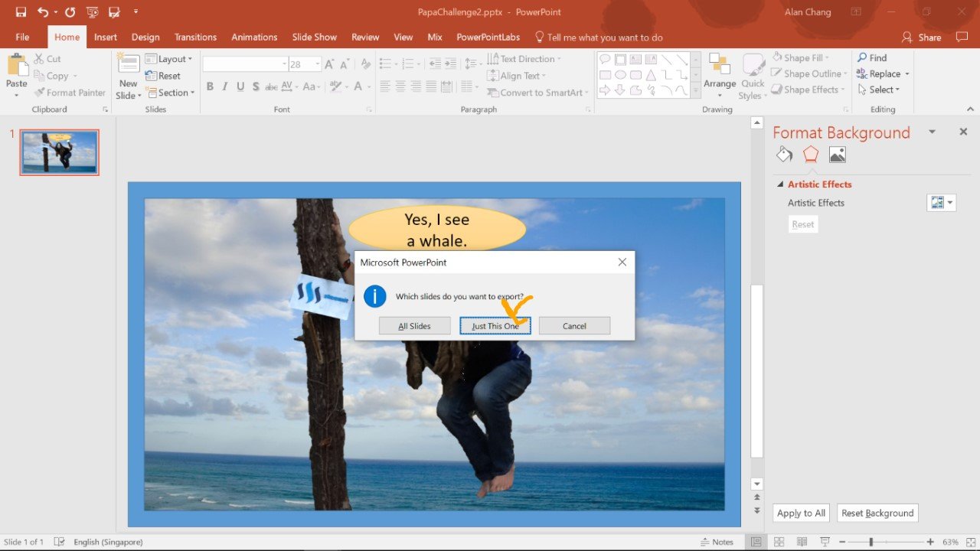Click the Format Painter brush

[x=70, y=93]
